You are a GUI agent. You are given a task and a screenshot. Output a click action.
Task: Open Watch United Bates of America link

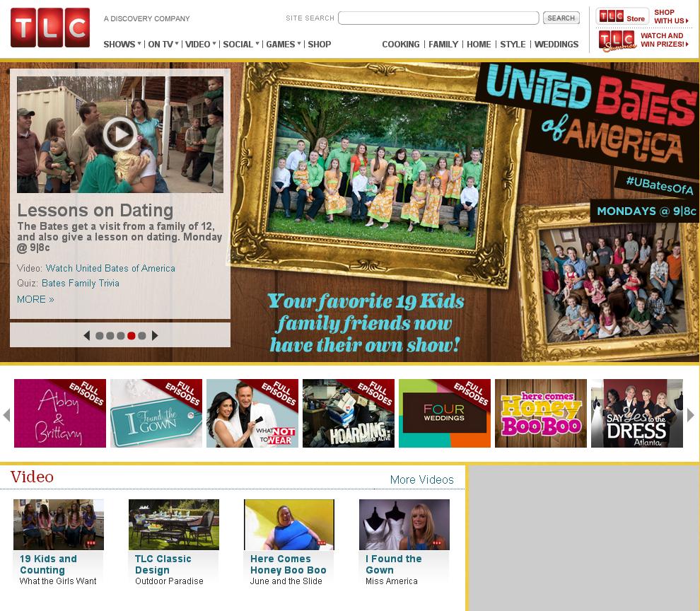[110, 268]
